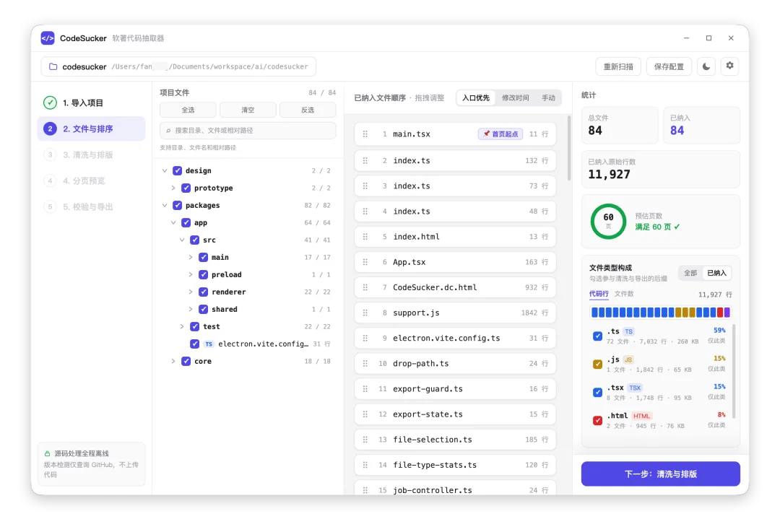Click drag handle of file-selection.ts row

365,440
